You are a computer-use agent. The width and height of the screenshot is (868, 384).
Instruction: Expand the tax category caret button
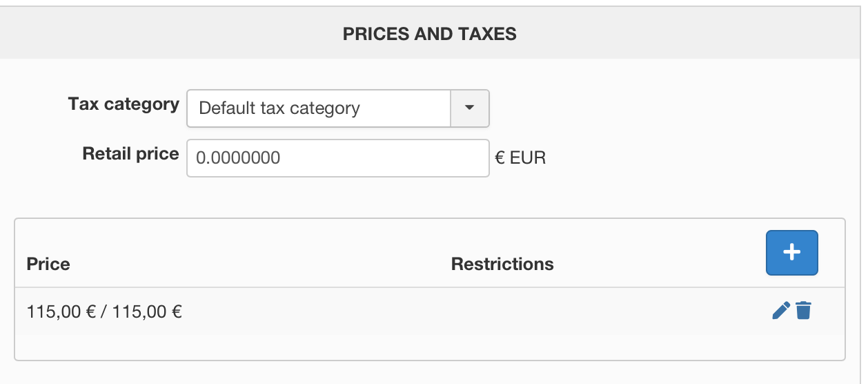point(469,108)
